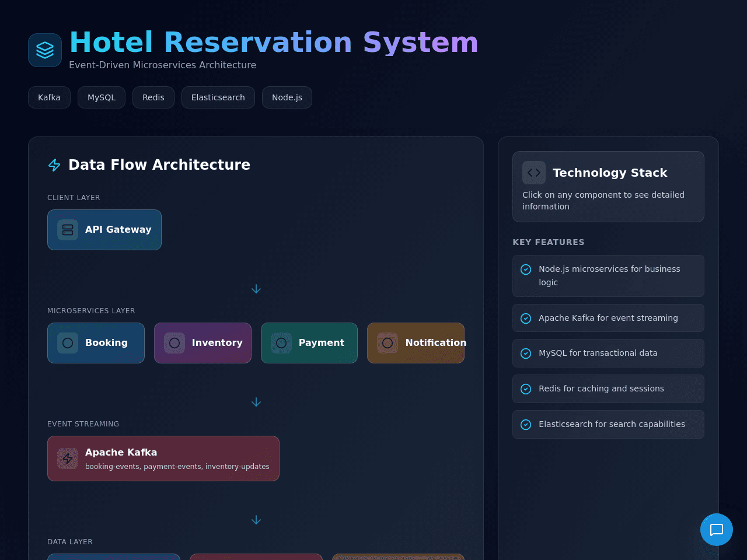
Task: Click the EVENT STREAMING label
Action: point(83,424)
